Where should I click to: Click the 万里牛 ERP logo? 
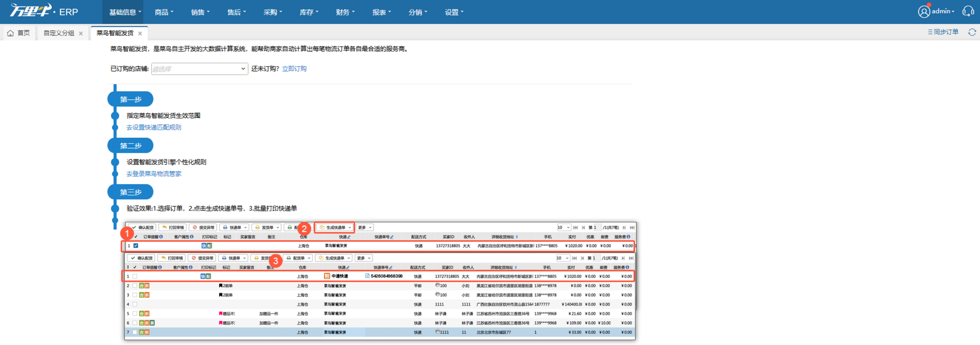[44, 11]
